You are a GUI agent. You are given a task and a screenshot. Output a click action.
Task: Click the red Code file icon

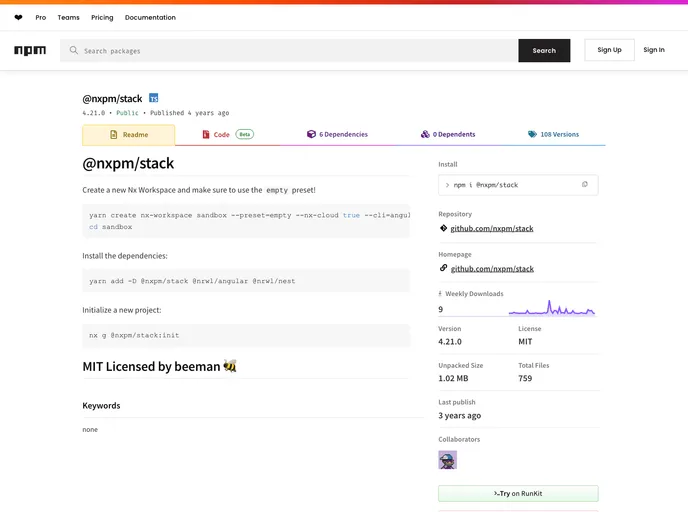tap(206, 134)
